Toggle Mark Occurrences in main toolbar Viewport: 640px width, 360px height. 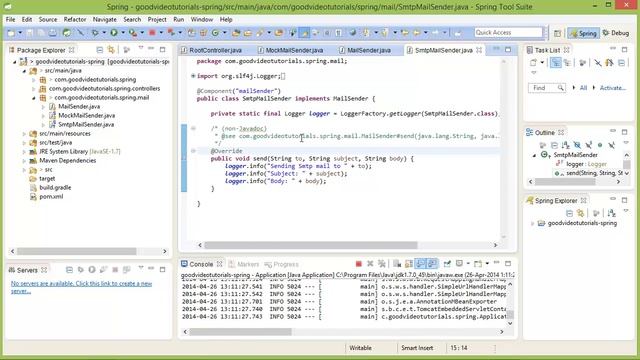(x=304, y=33)
